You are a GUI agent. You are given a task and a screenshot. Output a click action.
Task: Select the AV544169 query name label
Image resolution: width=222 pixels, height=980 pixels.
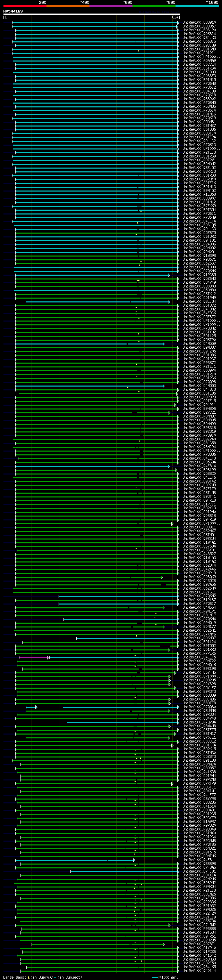13,11
